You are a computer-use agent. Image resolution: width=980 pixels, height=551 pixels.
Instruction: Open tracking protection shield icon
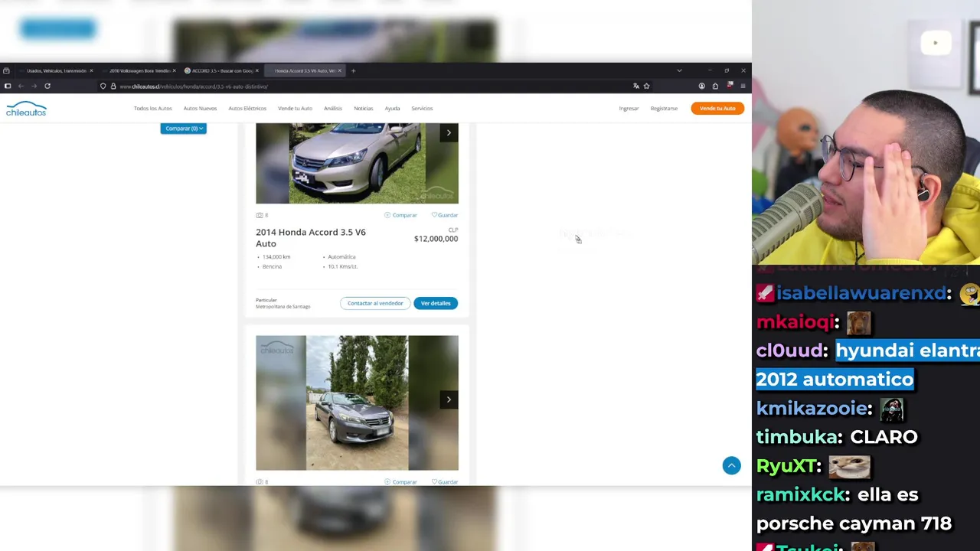(x=103, y=86)
